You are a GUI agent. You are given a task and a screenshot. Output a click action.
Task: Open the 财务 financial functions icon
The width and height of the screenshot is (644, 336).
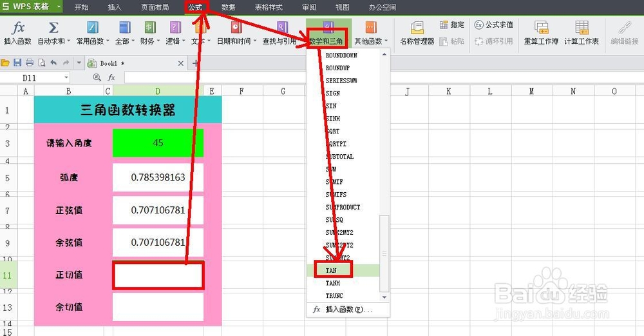[150, 28]
